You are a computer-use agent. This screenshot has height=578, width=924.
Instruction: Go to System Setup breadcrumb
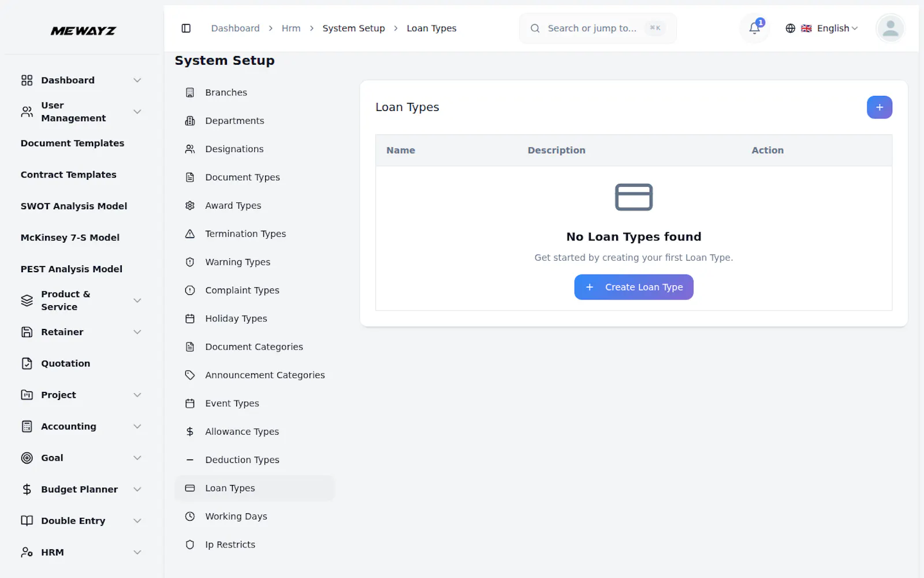(x=353, y=28)
